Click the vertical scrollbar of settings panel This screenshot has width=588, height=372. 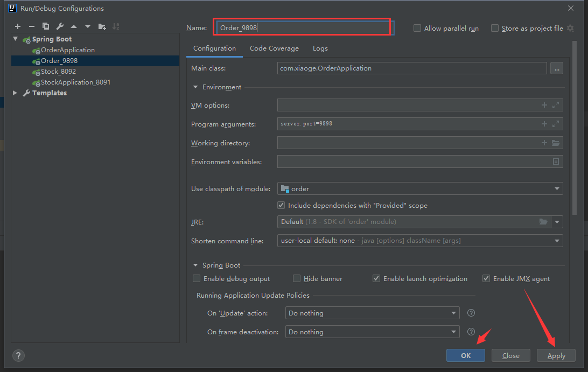574,128
